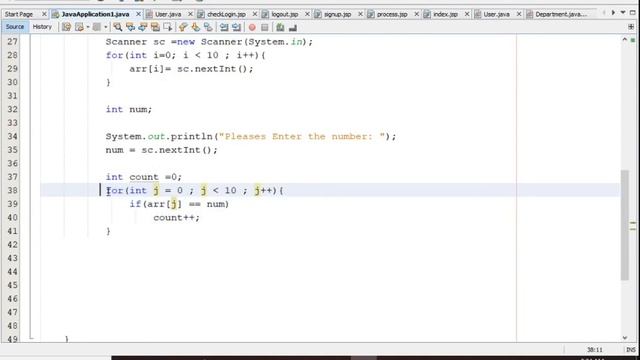Switch to the Source view
Image resolution: width=640 pixels, height=360 pixels.
click(15, 27)
